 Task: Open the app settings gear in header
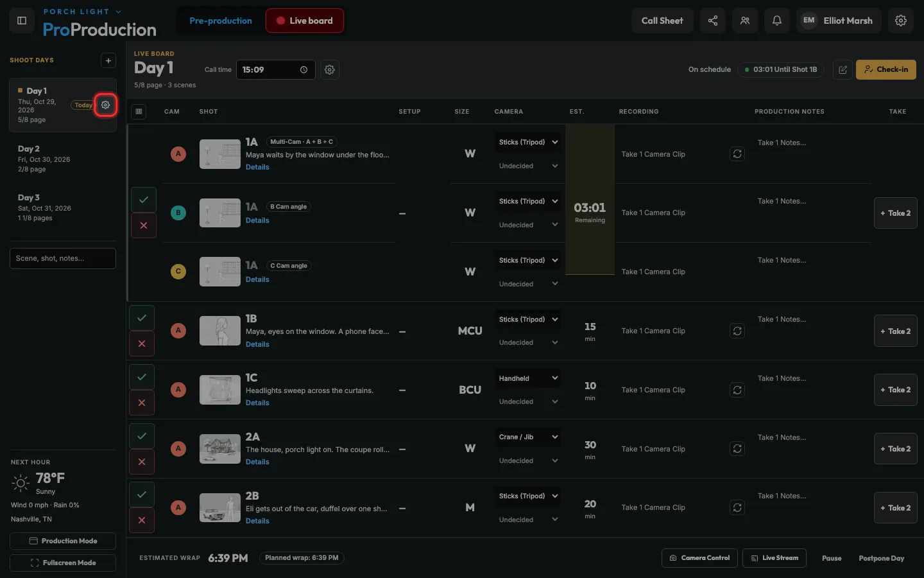click(901, 21)
